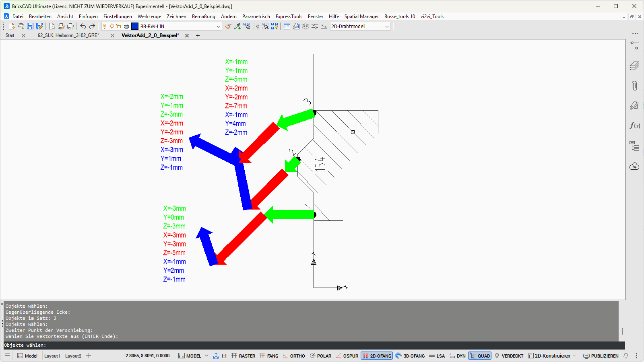Viewport: 644px width, 362px height.
Task: Disable 2D-OFANG object snap
Action: pyautogui.click(x=377, y=356)
